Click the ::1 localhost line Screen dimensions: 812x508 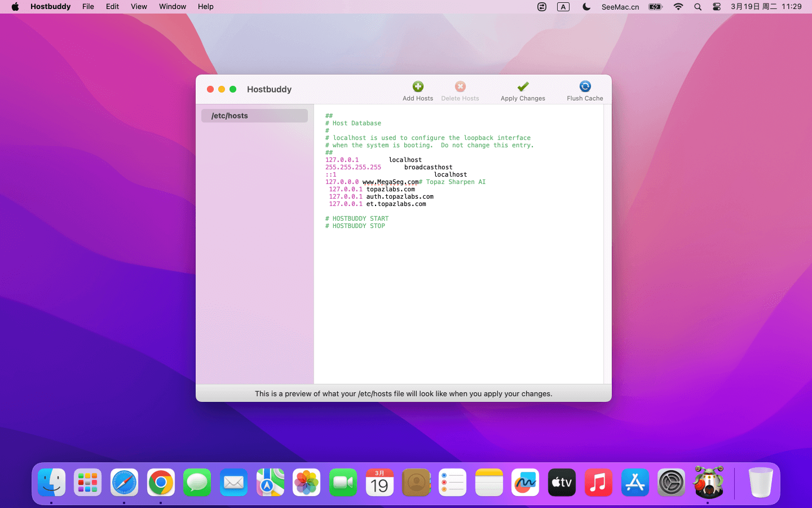tap(396, 174)
